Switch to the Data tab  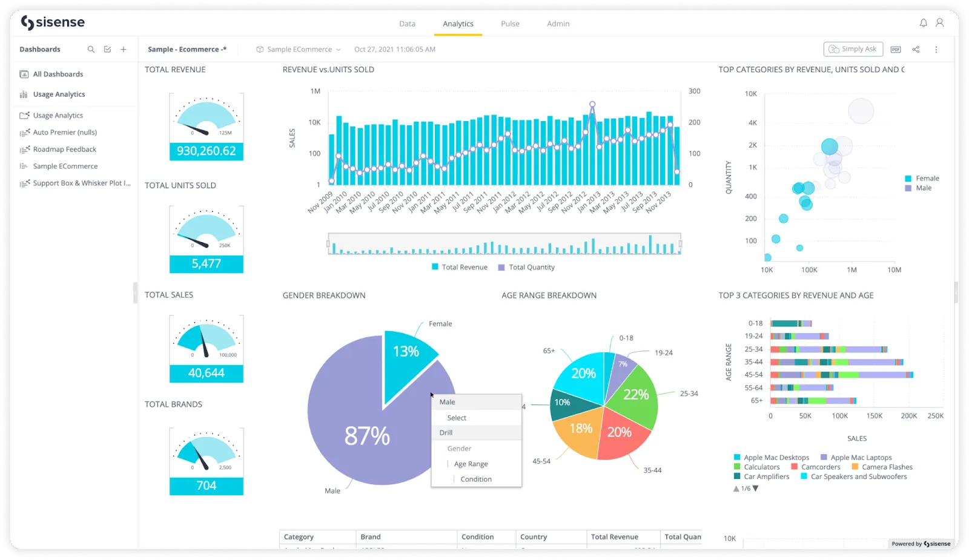tap(408, 24)
